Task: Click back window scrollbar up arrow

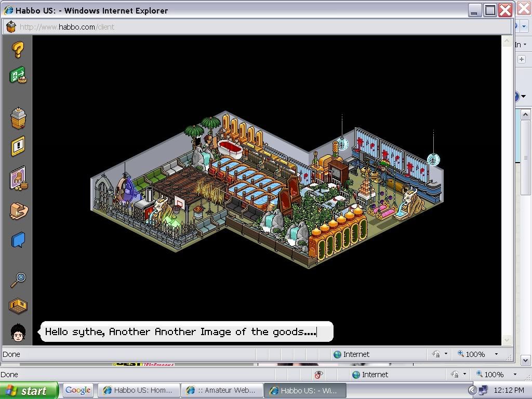Action: [x=525, y=115]
